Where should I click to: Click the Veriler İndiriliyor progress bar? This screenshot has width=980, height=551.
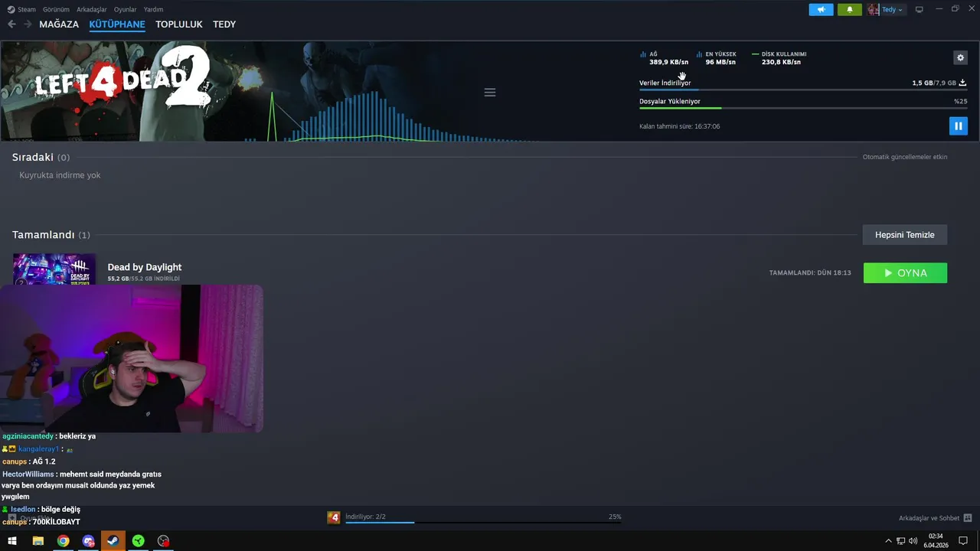click(x=803, y=90)
